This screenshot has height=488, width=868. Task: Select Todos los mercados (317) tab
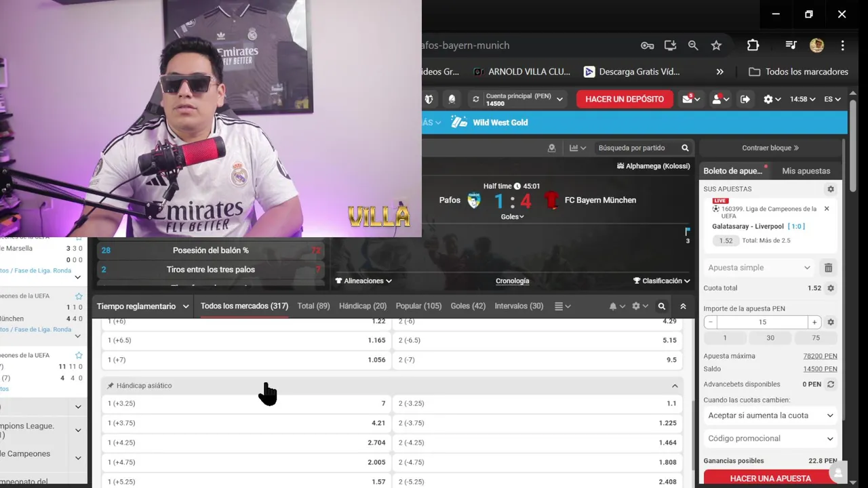click(244, 306)
